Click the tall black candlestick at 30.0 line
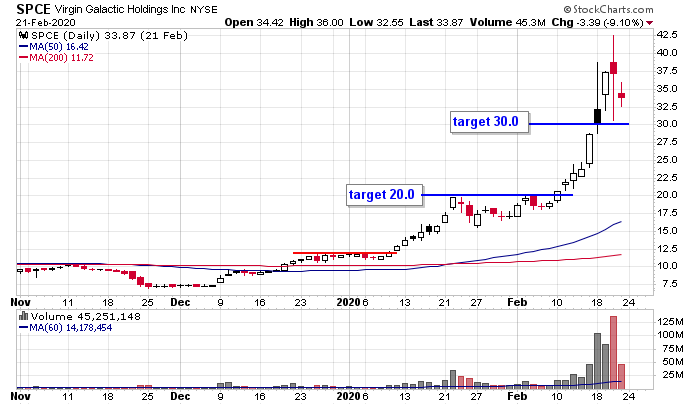700x405 pixels. [597, 116]
